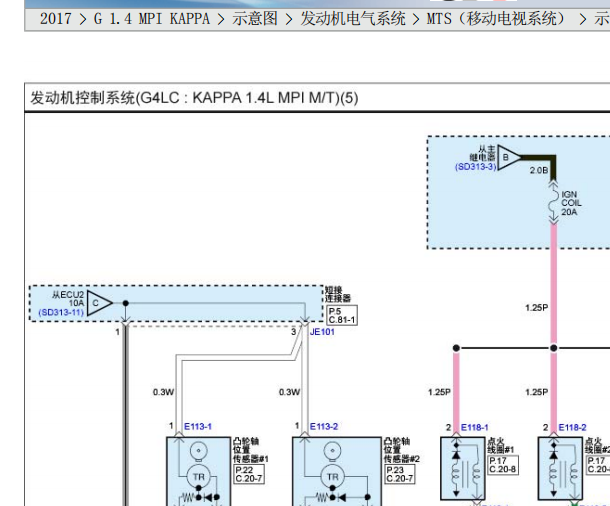Click the pink 1.25P wire below the fuse
610x506 pixels.
(x=554, y=284)
